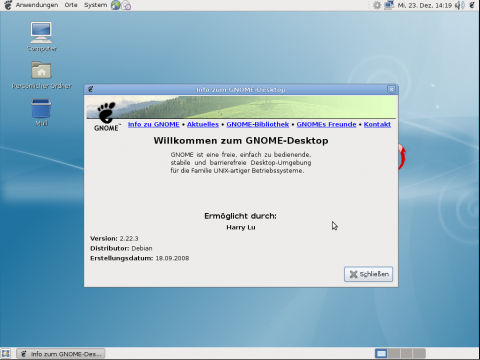This screenshot has height=360, width=480.
Task: Launch the mail client envelope icon
Action: click(126, 5)
